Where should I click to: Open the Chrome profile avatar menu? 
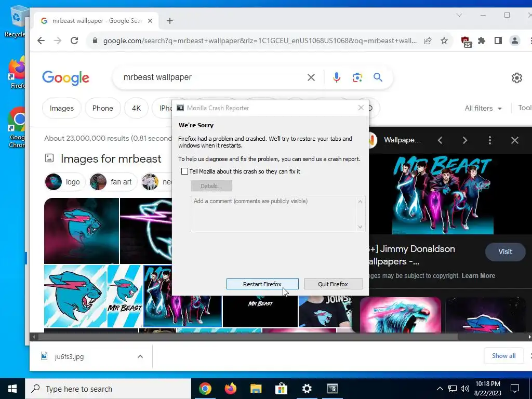click(515, 41)
